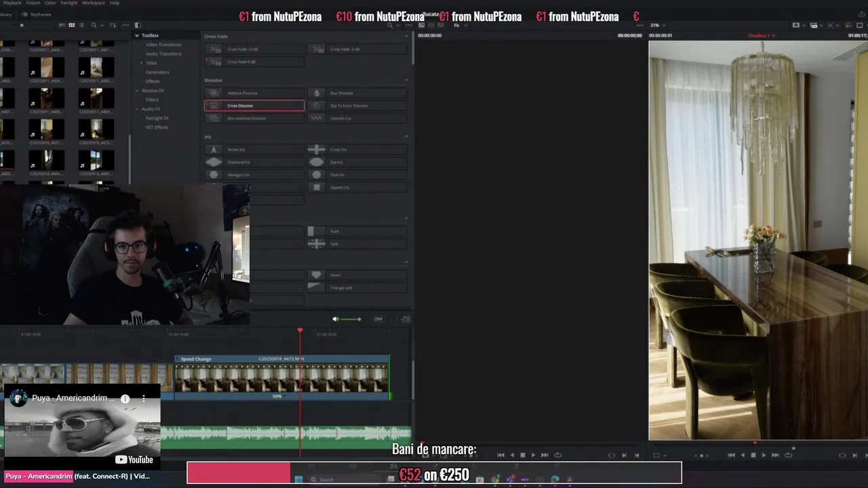The height and width of the screenshot is (488, 868).
Task: Collapse the Resolve FX tree
Action: click(x=136, y=90)
